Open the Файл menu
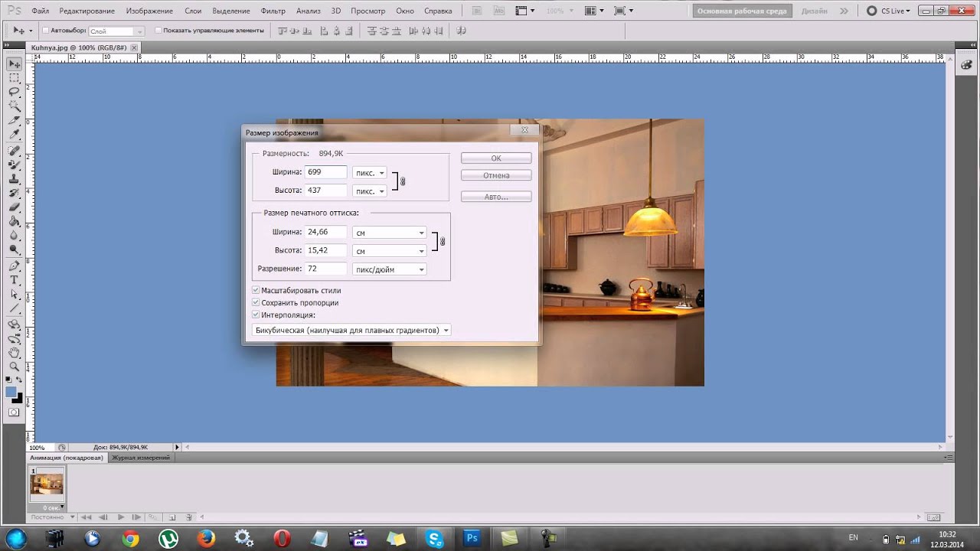Screen dimensions: 980x551 pos(41,11)
